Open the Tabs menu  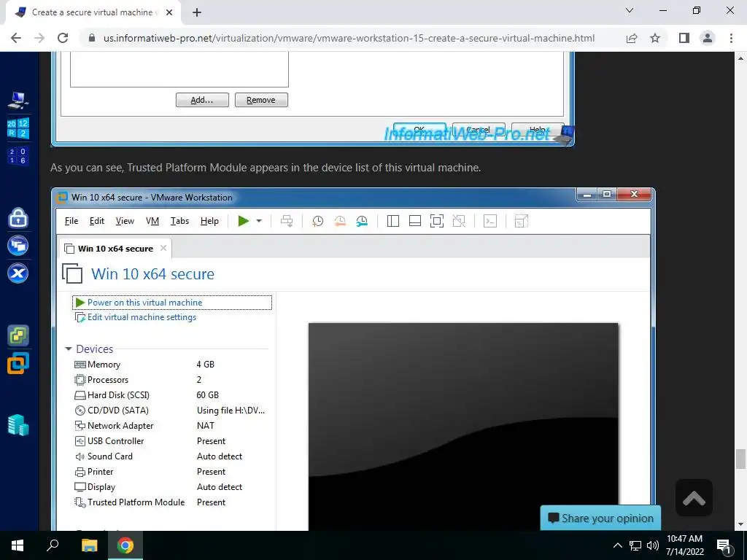(179, 221)
